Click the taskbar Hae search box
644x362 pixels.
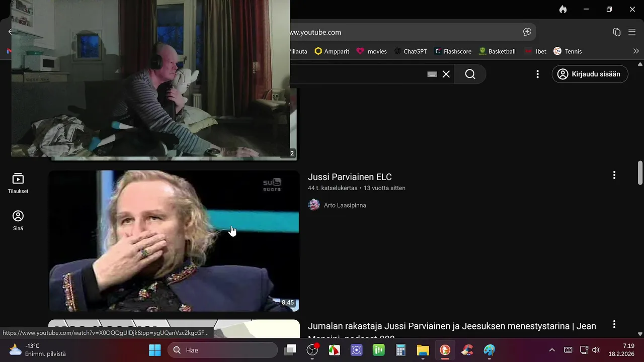coord(222,350)
